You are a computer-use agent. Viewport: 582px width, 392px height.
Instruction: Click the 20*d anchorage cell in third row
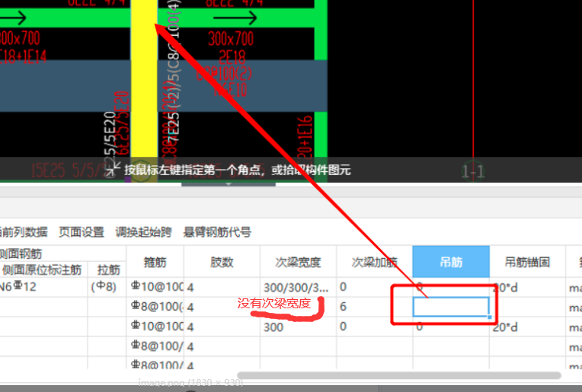[527, 327]
